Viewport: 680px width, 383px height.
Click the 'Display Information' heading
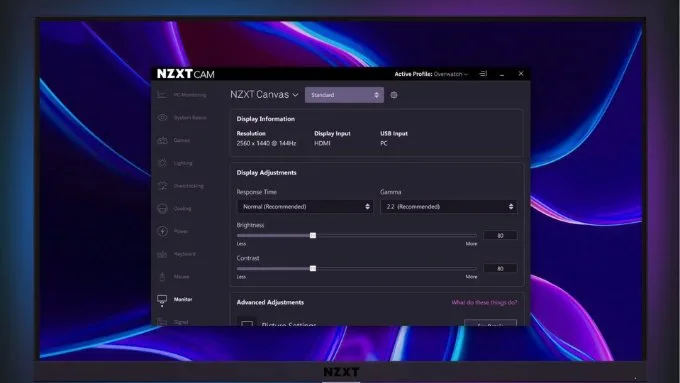click(265, 119)
